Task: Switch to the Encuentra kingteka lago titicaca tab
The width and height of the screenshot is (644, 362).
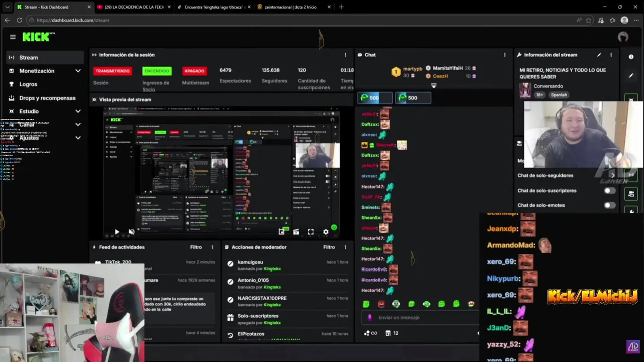Action: tap(213, 7)
